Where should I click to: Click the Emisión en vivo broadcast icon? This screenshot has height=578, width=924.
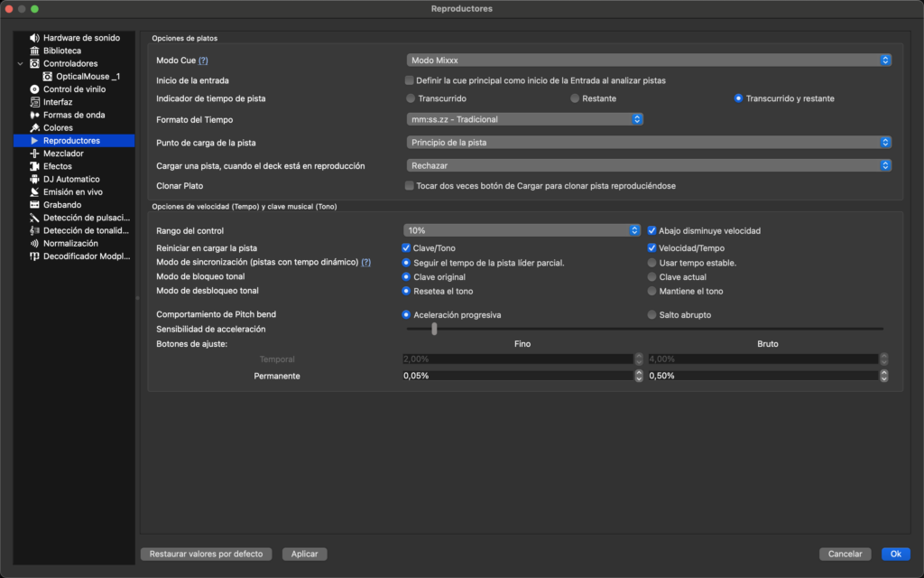point(35,192)
